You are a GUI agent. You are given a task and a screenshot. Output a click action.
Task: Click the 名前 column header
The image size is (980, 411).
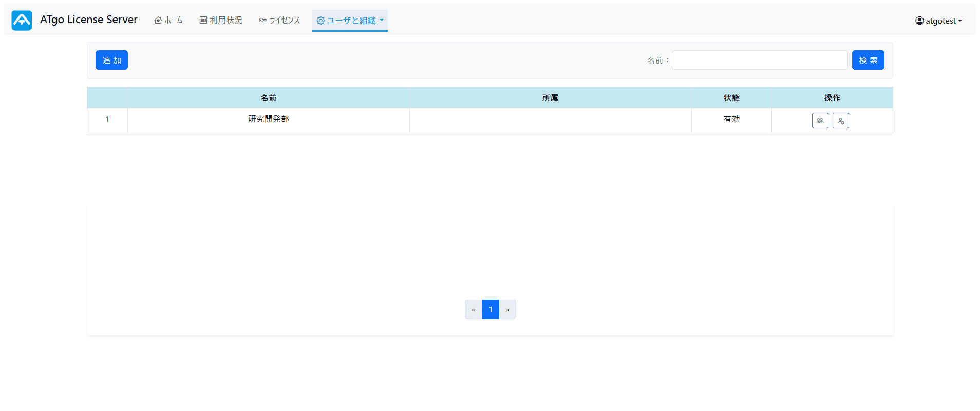[x=268, y=98]
